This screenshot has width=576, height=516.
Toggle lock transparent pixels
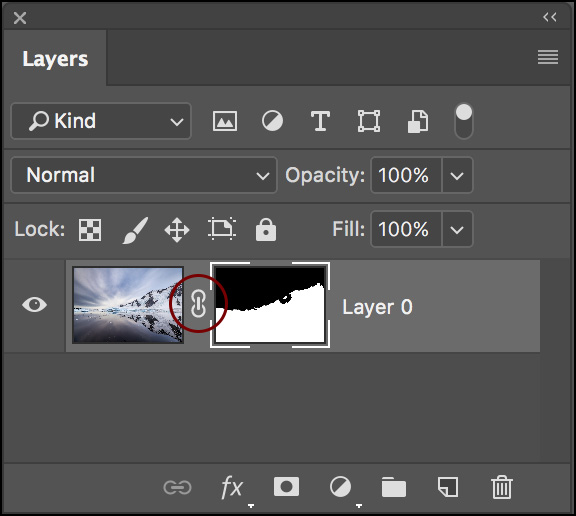tap(90, 230)
